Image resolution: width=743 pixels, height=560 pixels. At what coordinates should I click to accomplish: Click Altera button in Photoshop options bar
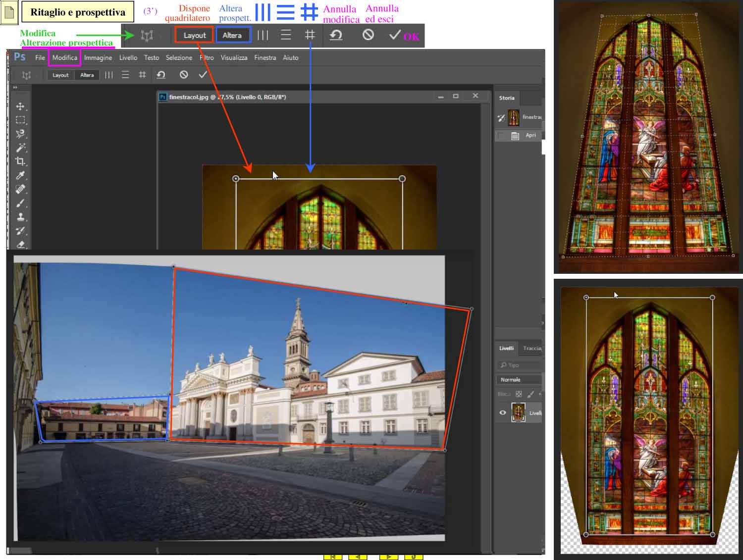tap(87, 75)
